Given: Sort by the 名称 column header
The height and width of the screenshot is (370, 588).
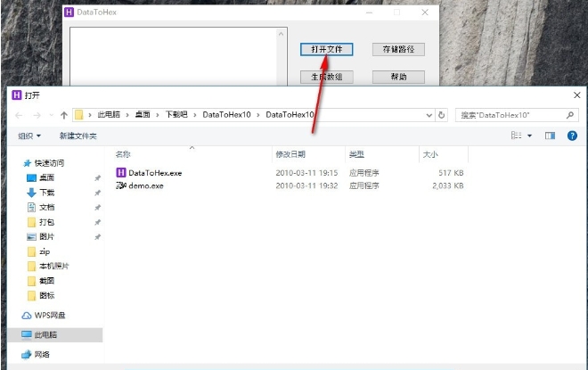Looking at the screenshot, I should coord(123,154).
